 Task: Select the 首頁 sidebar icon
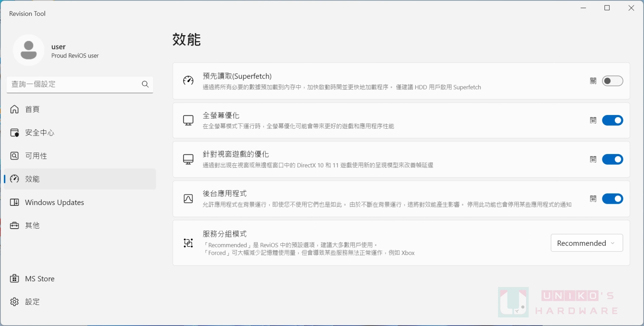[x=13, y=109]
